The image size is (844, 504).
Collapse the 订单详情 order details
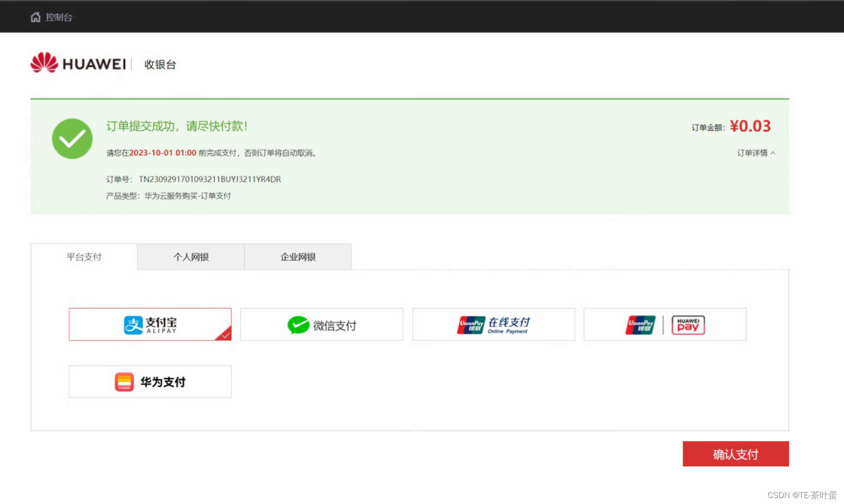click(x=756, y=153)
